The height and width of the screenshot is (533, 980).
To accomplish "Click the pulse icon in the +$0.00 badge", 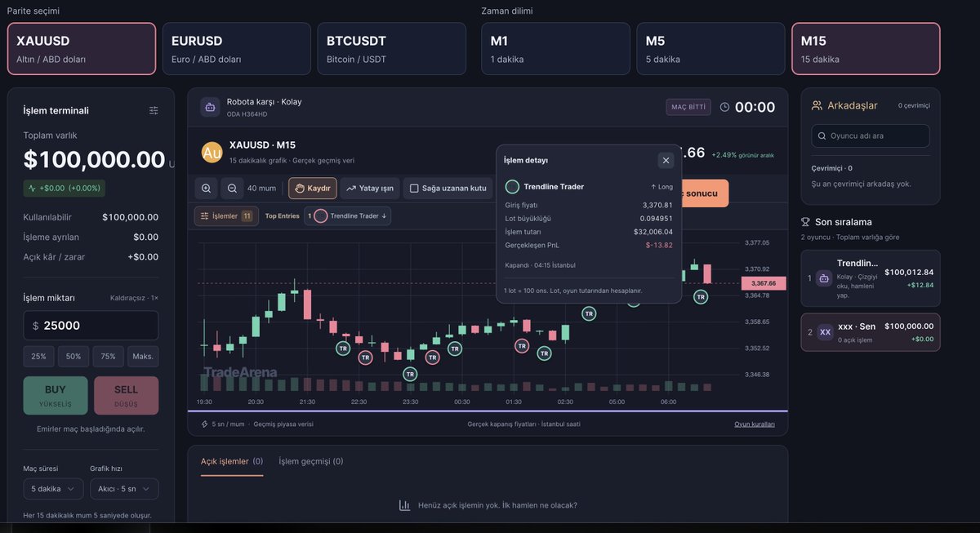I will coord(32,188).
